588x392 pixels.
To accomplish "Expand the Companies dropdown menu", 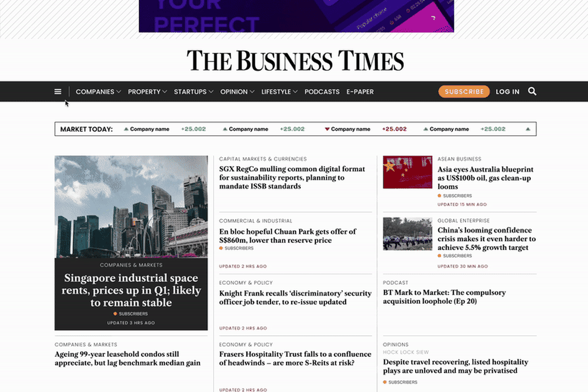I will pyautogui.click(x=98, y=92).
